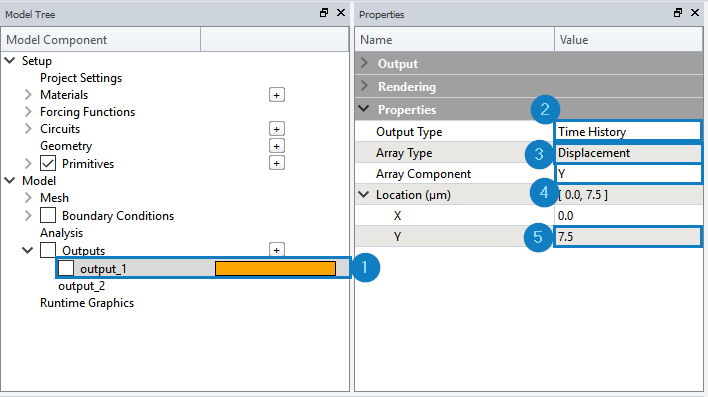Select the Analysis tree item
Image resolution: width=708 pixels, height=397 pixels.
(x=61, y=233)
